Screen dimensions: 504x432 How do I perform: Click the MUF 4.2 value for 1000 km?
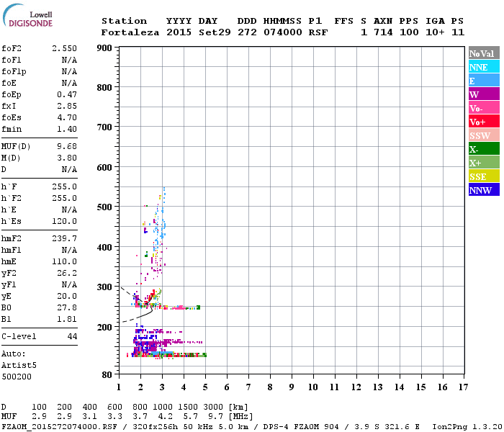165,417
